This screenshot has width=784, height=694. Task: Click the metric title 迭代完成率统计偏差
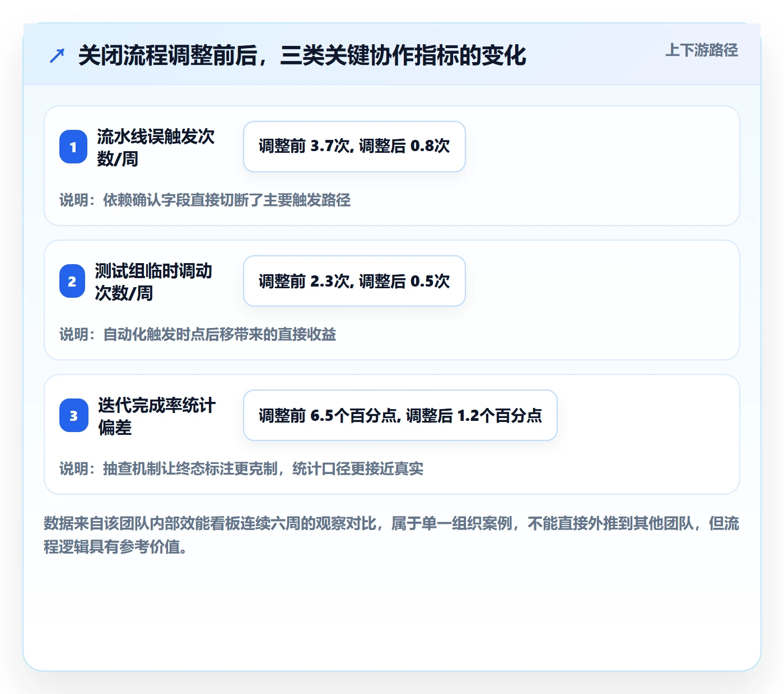pos(157,416)
